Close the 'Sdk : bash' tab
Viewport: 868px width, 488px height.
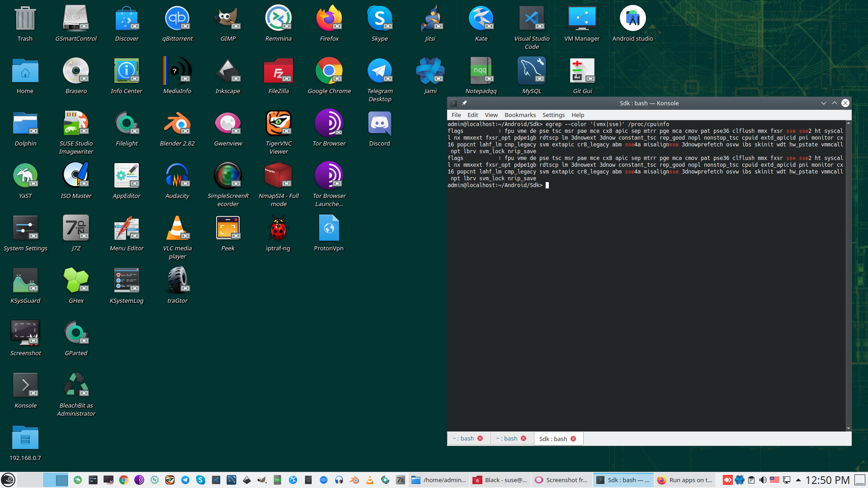coord(573,439)
